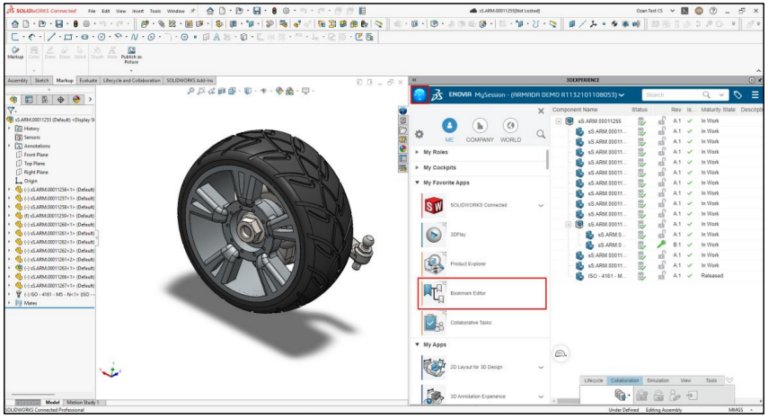Select Front Plane in feature tree

33,154
